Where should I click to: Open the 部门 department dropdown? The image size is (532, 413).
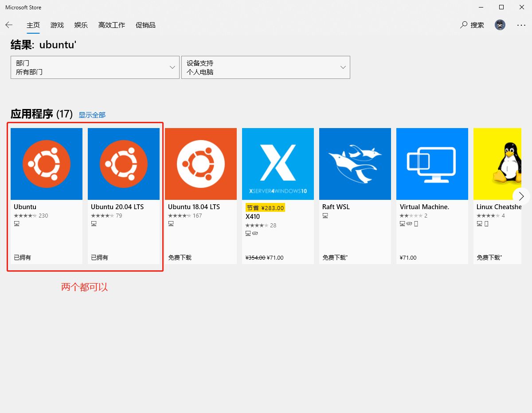point(94,67)
